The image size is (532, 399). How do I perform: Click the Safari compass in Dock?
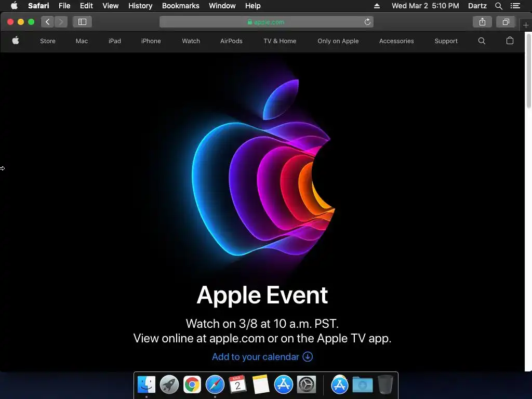[215, 385]
